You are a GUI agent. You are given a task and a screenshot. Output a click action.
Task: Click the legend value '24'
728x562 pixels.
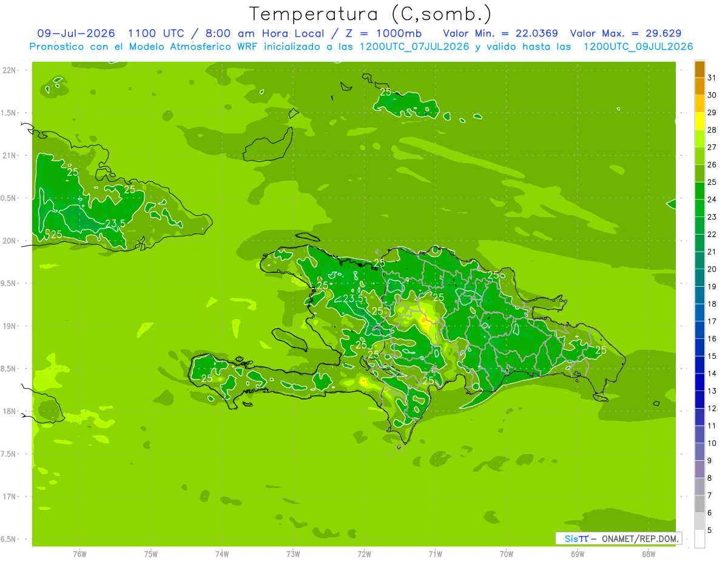click(x=712, y=199)
